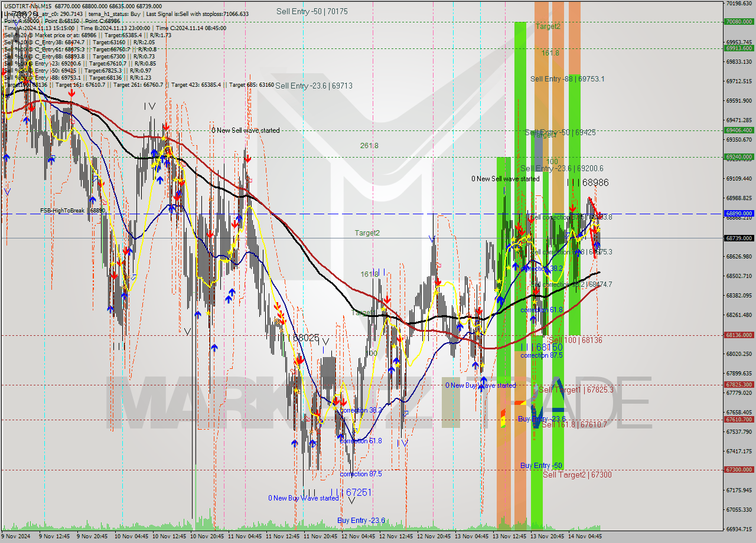756x543 pixels.
Task: Select the green 69406.400 price tag
Action: pyautogui.click(x=738, y=130)
